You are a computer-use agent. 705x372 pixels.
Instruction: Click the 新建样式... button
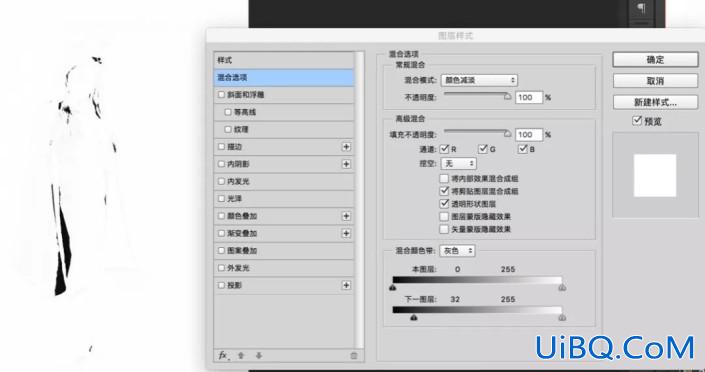coord(655,102)
